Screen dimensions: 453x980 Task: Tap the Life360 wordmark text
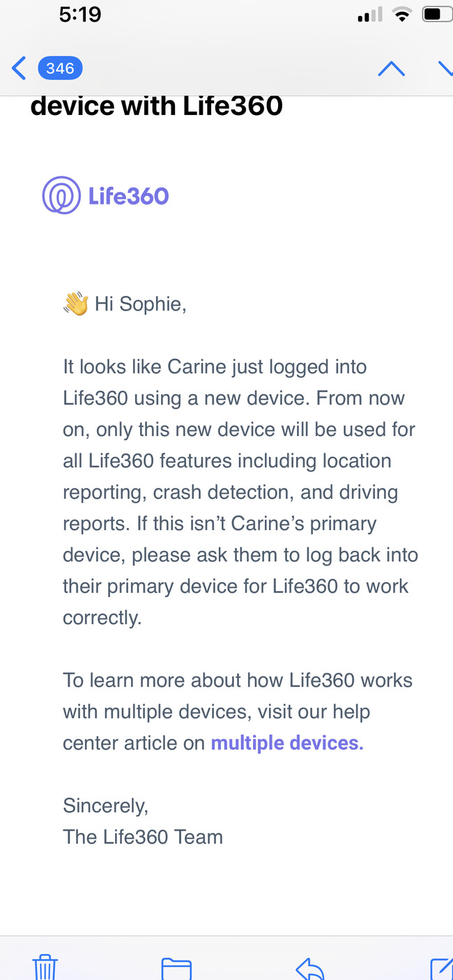click(x=128, y=196)
